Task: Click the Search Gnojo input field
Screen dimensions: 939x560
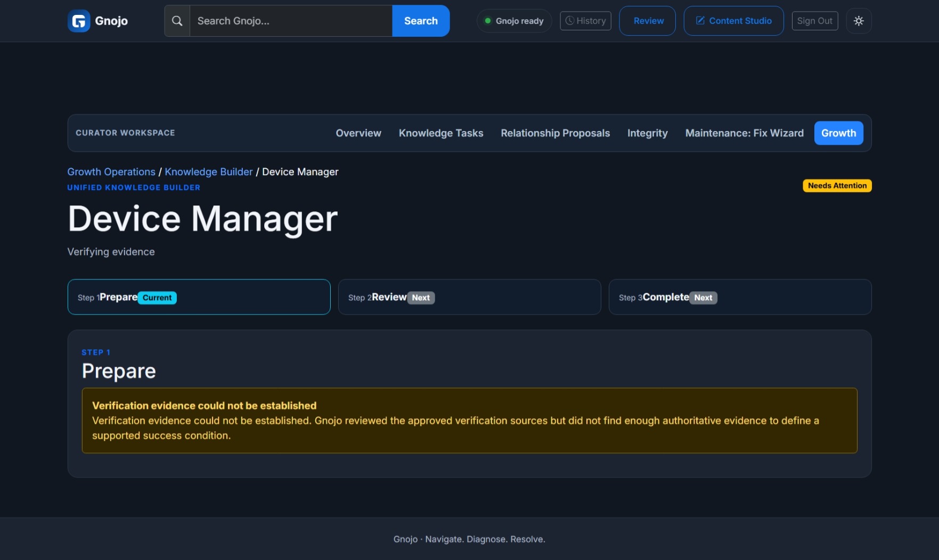Action: pos(291,21)
